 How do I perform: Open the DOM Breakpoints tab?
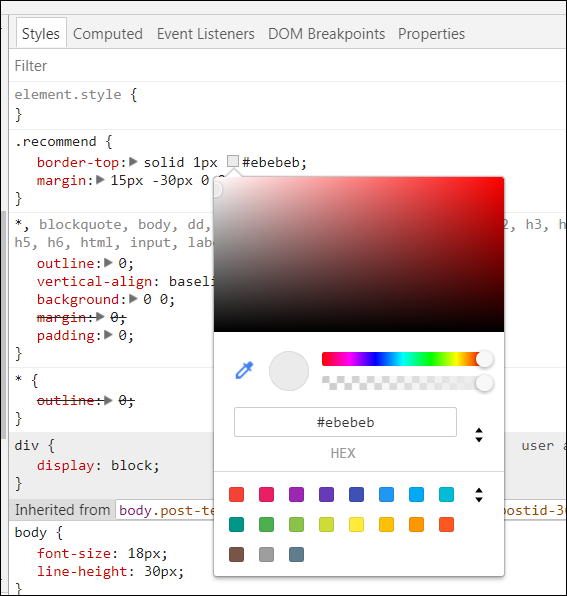326,34
